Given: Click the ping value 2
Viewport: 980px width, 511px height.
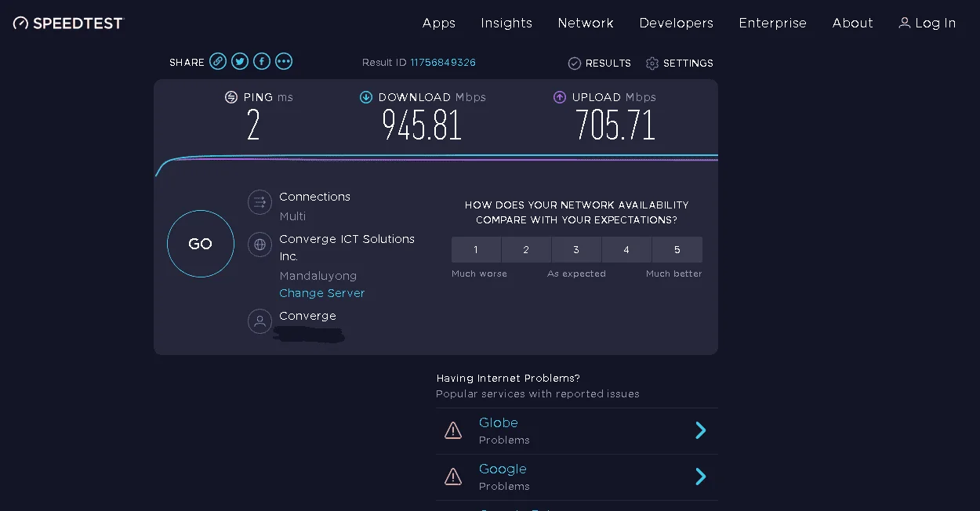Looking at the screenshot, I should pos(253,125).
